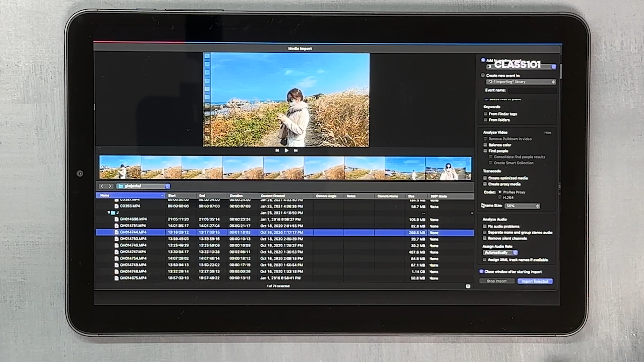Skip to the previous clip
This screenshot has width=644, height=362.
click(x=277, y=150)
